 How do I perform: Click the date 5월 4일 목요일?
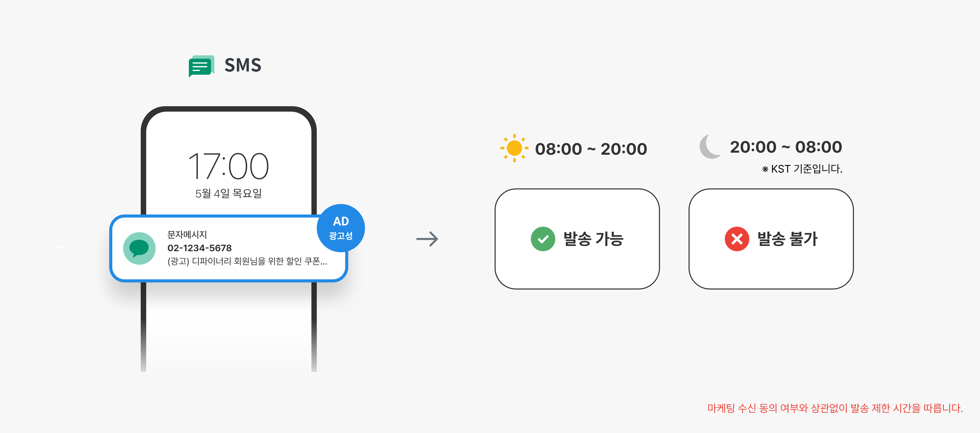229,193
